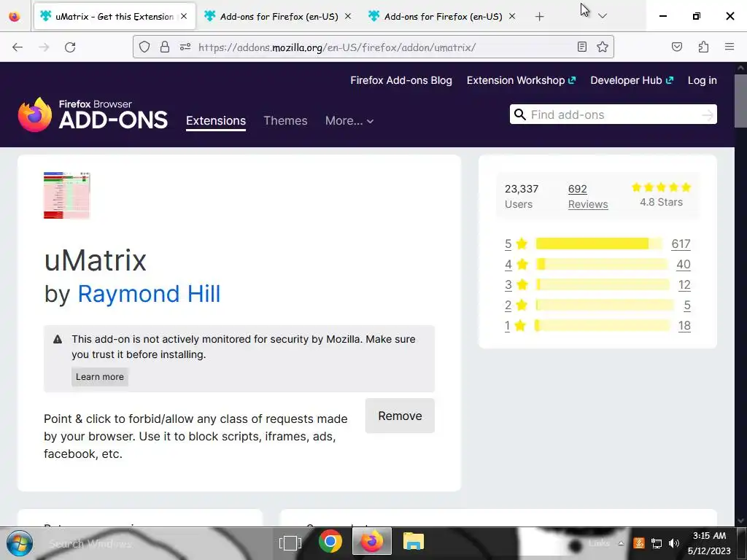Open the 692 Reviews link

pyautogui.click(x=588, y=196)
